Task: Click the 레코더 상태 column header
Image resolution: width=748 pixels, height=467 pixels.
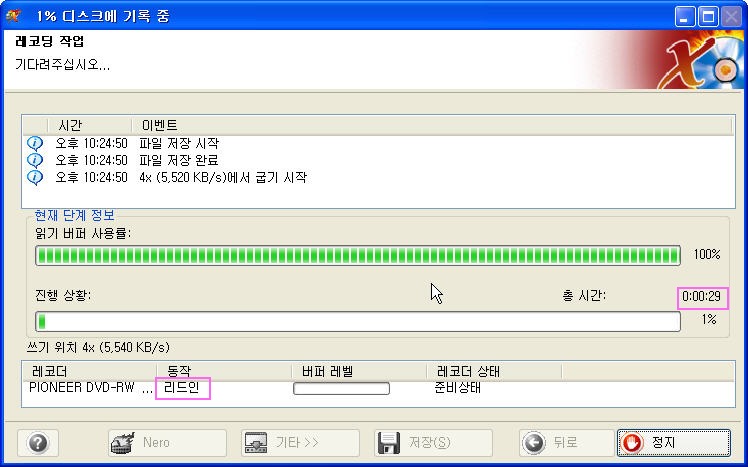Action: tap(494, 371)
